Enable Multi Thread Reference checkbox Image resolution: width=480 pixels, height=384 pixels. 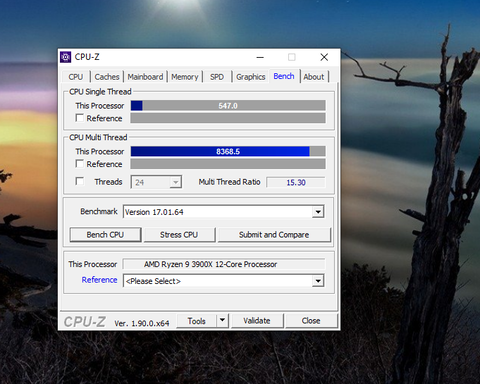click(x=80, y=164)
